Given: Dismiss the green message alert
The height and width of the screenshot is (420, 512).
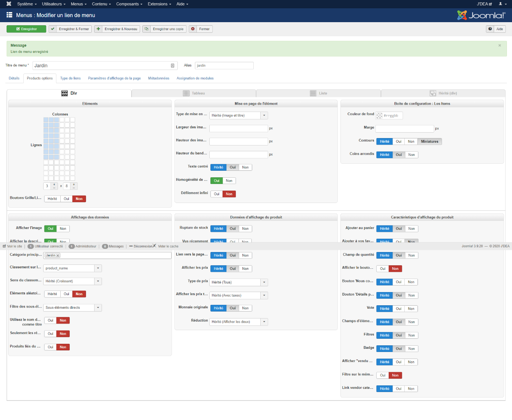Looking at the screenshot, I should [x=500, y=45].
